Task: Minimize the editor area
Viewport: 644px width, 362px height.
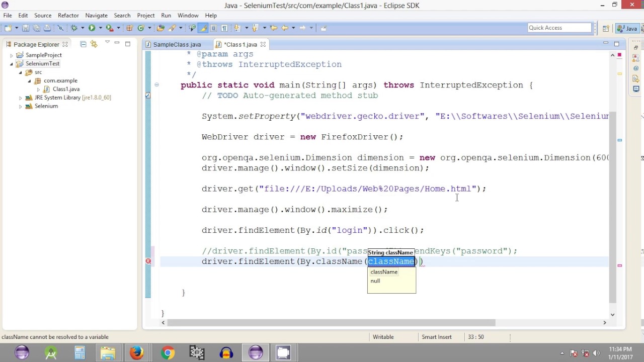Action: point(605,44)
